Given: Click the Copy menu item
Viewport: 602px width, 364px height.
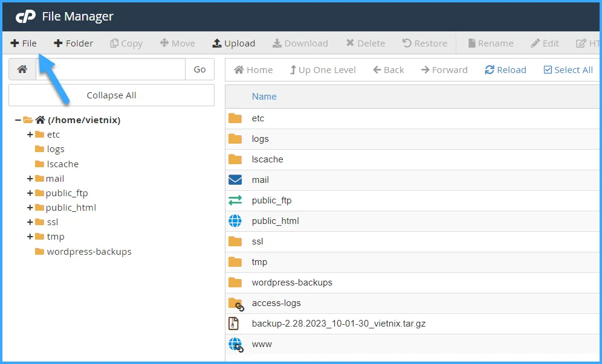Looking at the screenshot, I should pyautogui.click(x=126, y=43).
